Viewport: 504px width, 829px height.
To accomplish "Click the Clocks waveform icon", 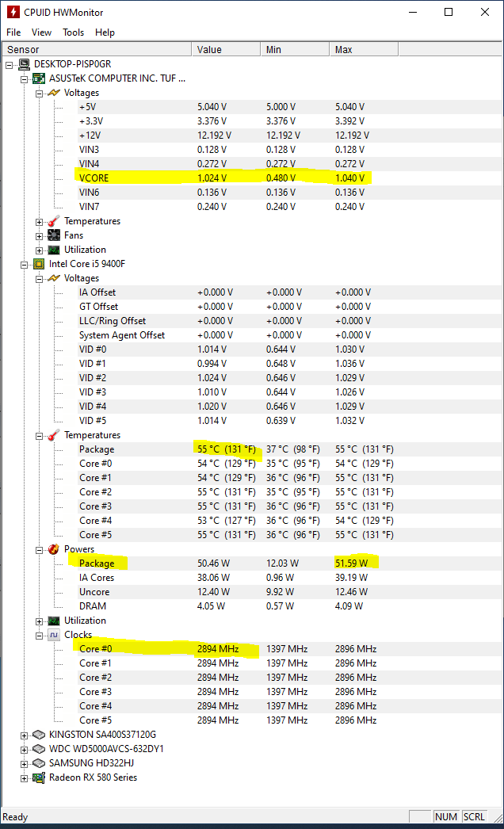I will (x=54, y=635).
